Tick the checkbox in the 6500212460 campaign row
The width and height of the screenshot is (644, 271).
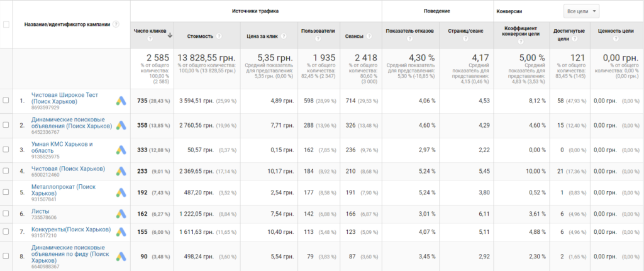[6, 171]
